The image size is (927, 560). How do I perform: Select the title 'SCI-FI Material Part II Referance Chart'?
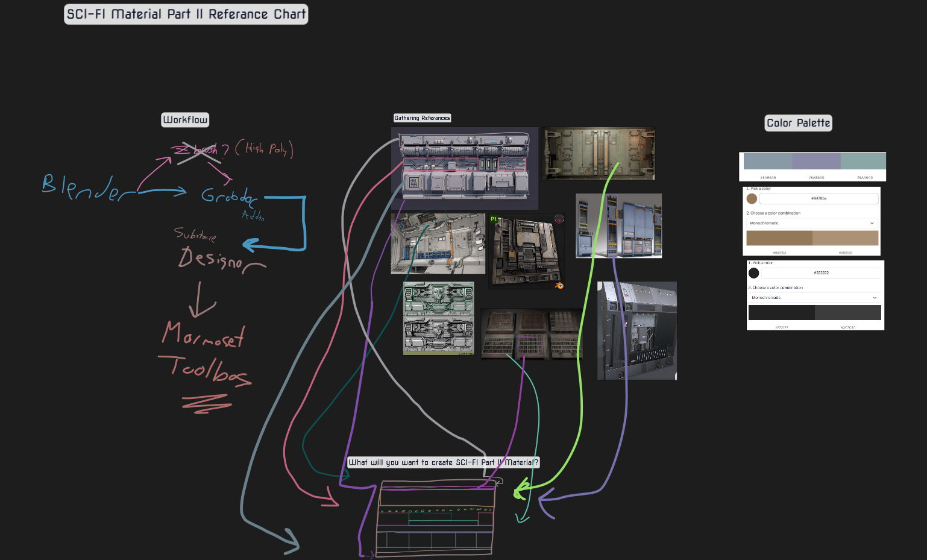click(186, 14)
